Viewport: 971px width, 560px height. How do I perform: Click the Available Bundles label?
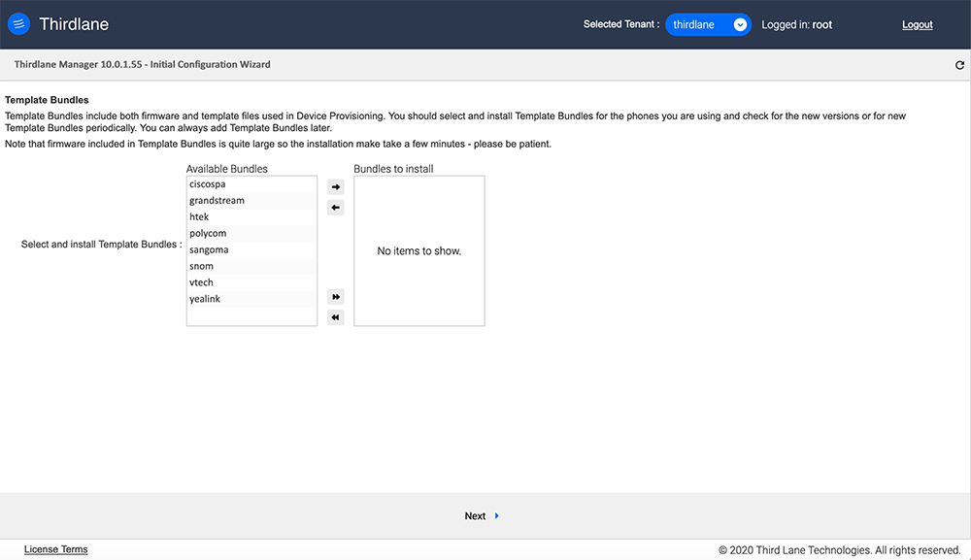pos(226,169)
